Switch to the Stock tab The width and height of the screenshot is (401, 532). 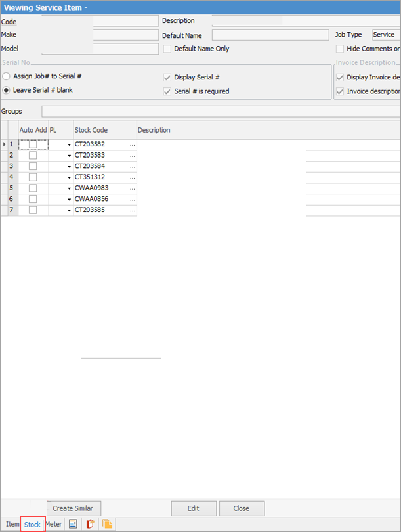click(x=32, y=525)
